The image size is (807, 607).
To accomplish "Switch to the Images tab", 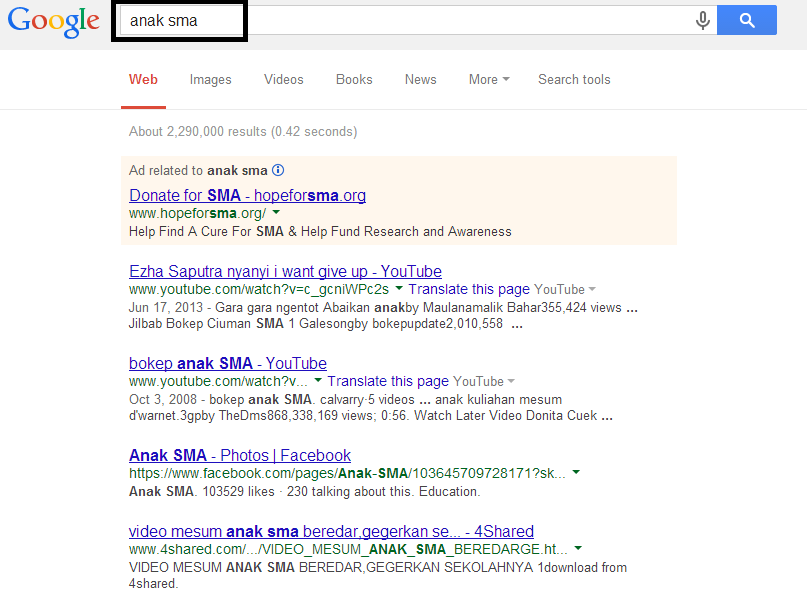I will pos(210,80).
